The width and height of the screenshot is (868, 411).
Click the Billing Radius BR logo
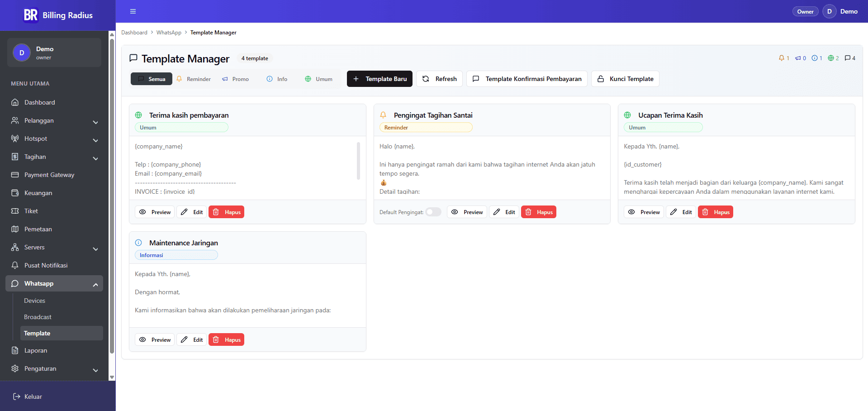pos(31,15)
